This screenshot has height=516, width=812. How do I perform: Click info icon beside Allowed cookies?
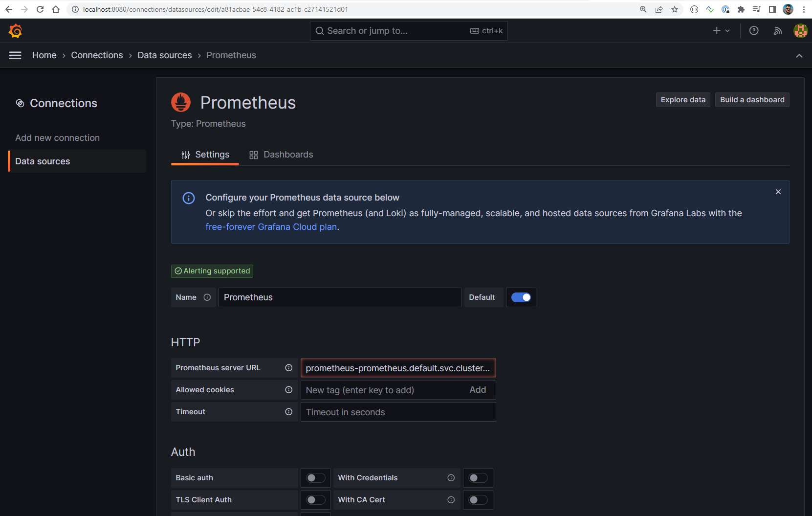point(289,390)
